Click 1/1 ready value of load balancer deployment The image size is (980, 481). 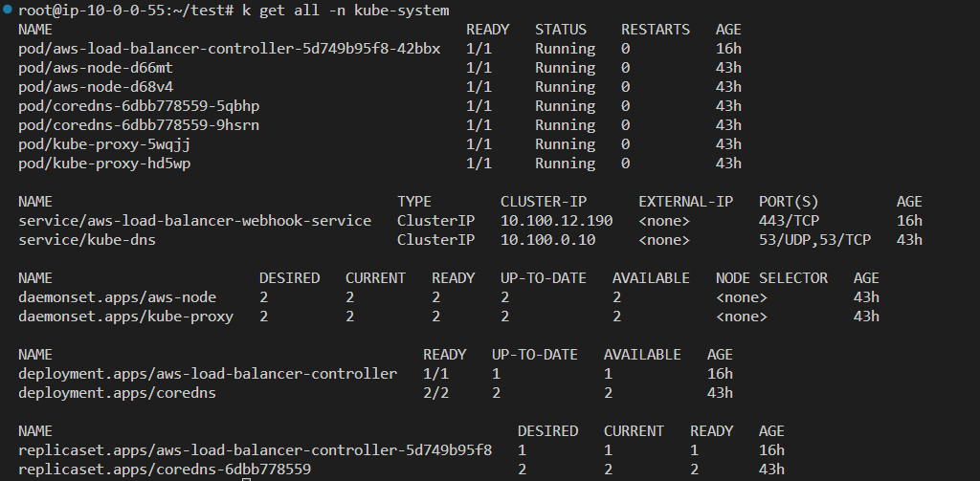(435, 374)
